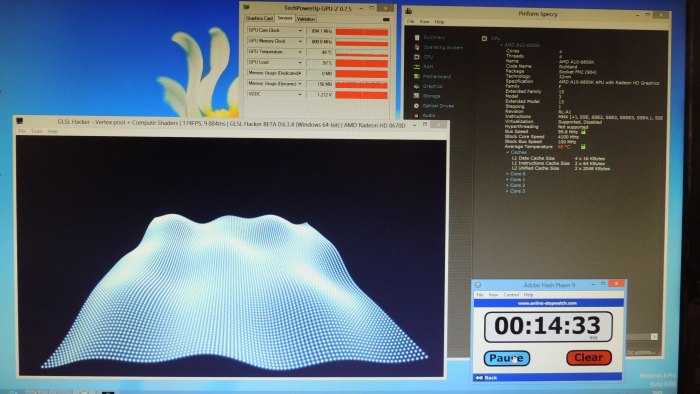Collapse Caches node in Speccy
Viewport: 700px width, 394px height.
[x=508, y=153]
